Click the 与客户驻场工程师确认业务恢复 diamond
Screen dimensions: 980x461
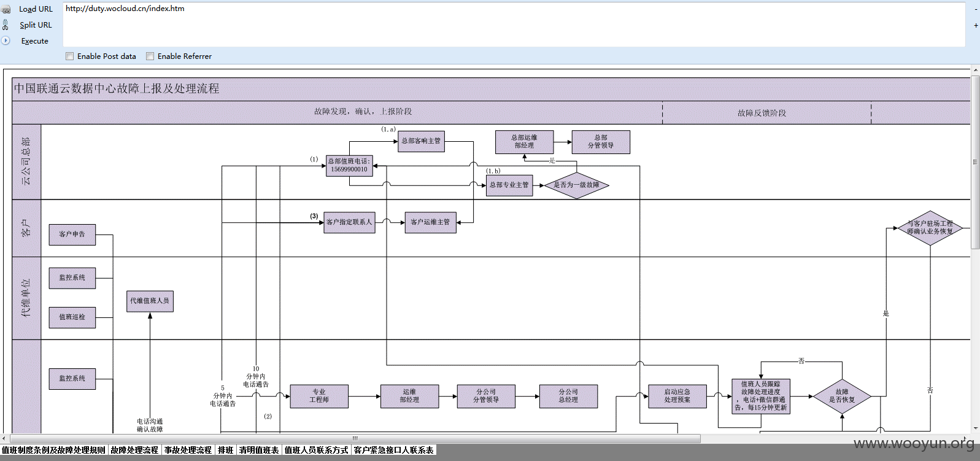[930, 228]
